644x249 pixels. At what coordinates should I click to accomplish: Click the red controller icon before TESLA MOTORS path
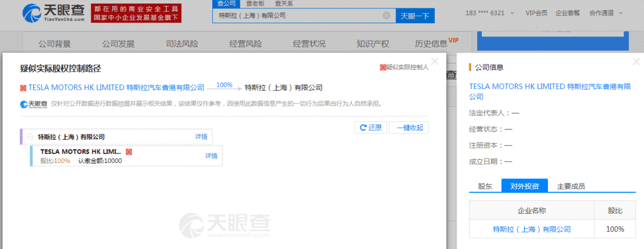click(23, 88)
